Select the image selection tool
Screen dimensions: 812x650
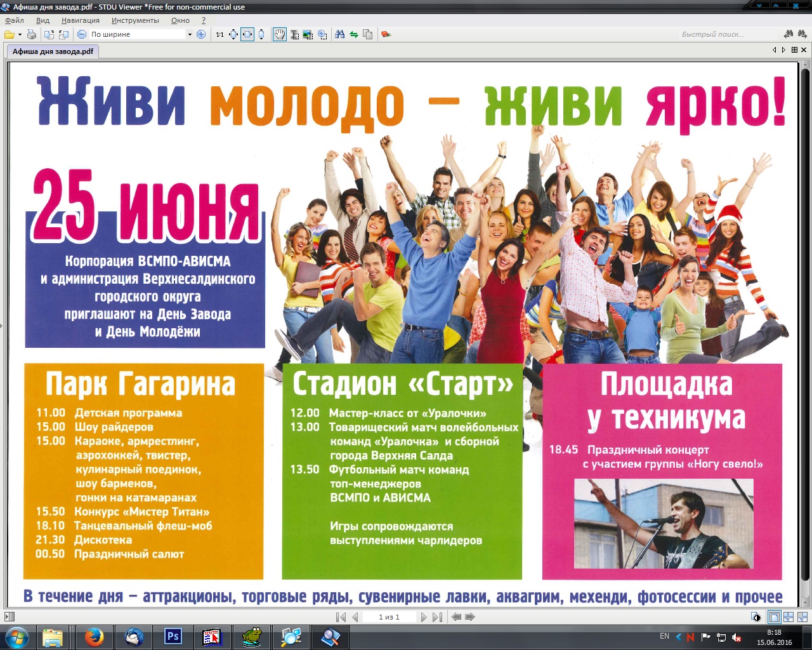pos(308,34)
